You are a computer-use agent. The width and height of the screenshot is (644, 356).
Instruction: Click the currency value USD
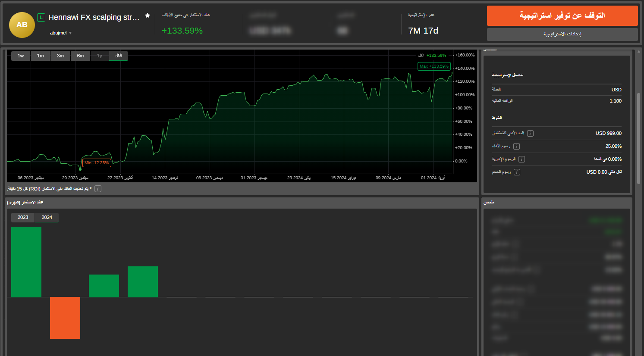click(616, 90)
